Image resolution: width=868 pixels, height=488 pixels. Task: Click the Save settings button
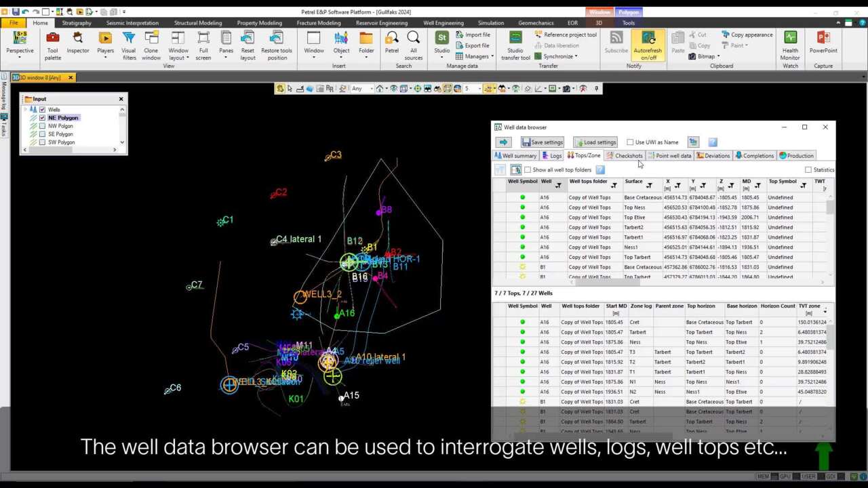(542, 142)
